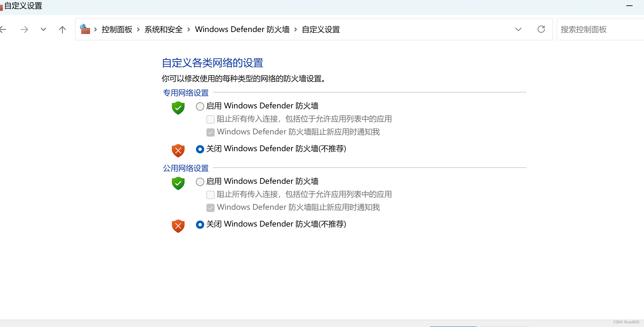Viewport: 644px width, 327px height.
Task: Go back using the back arrow
Action: (x=3, y=29)
